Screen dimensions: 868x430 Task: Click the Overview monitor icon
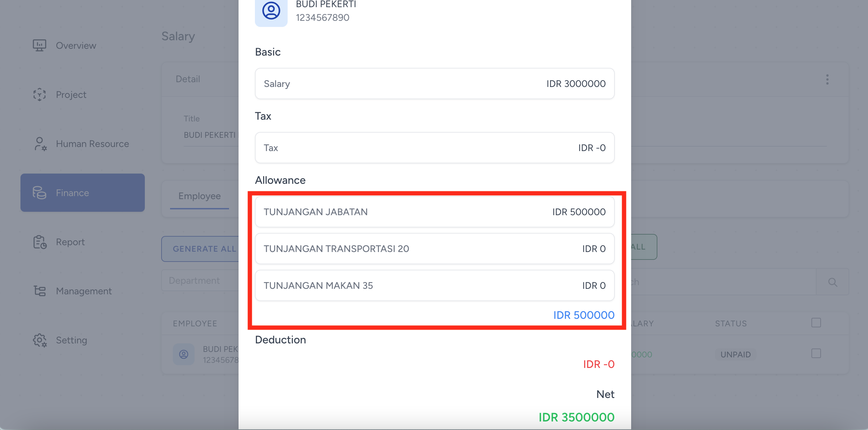coord(40,45)
